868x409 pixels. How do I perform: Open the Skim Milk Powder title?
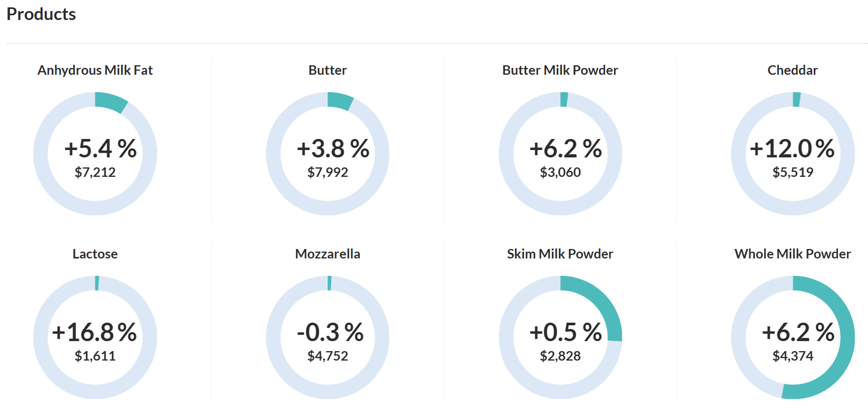[560, 254]
